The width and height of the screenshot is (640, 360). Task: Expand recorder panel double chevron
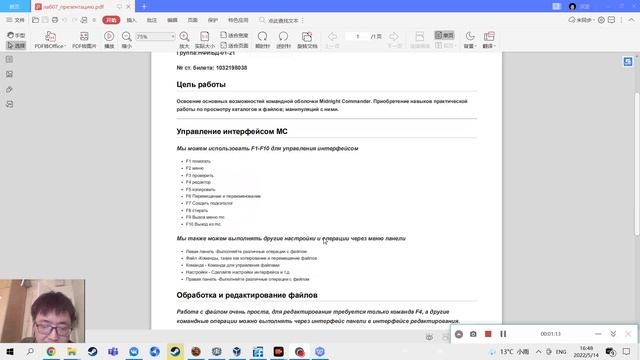pos(613,334)
